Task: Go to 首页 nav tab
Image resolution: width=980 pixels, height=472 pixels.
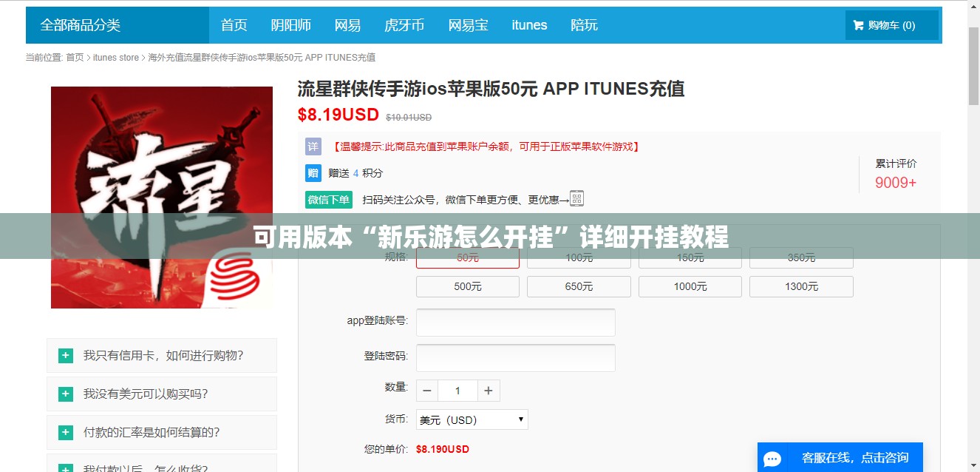Action: pyautogui.click(x=234, y=25)
